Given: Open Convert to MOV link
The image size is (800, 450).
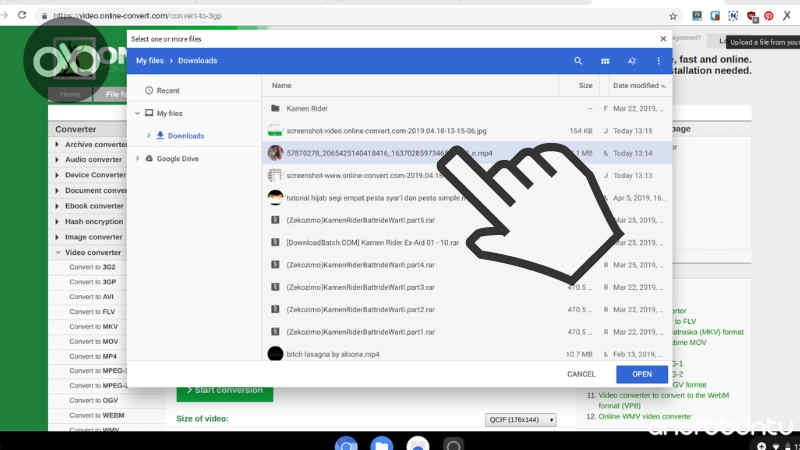Looking at the screenshot, I should (x=93, y=341).
